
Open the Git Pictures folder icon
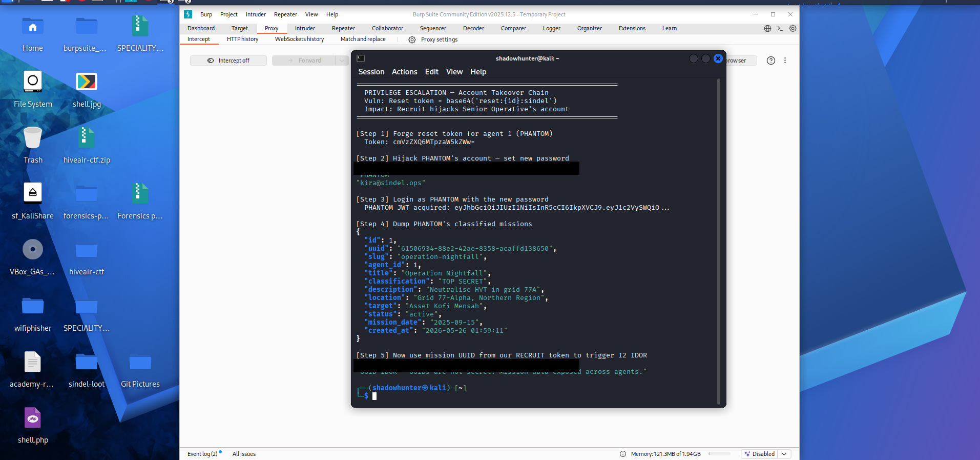click(x=140, y=362)
